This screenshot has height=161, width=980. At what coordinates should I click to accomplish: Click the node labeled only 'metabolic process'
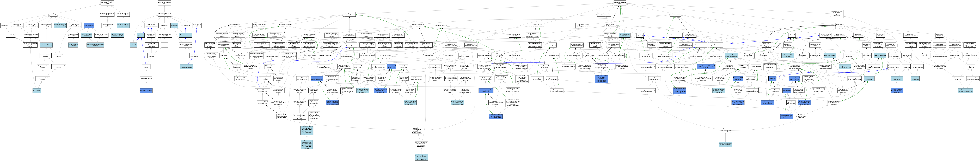click(x=349, y=14)
